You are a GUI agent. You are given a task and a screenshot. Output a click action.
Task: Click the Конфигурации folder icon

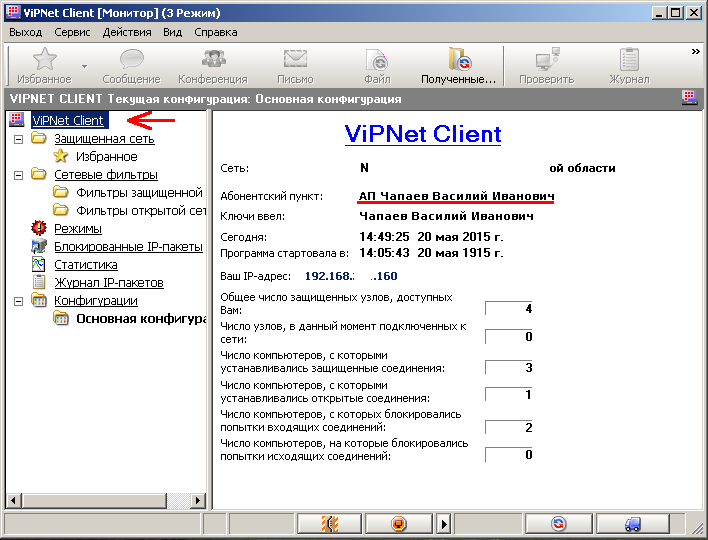coord(39,300)
